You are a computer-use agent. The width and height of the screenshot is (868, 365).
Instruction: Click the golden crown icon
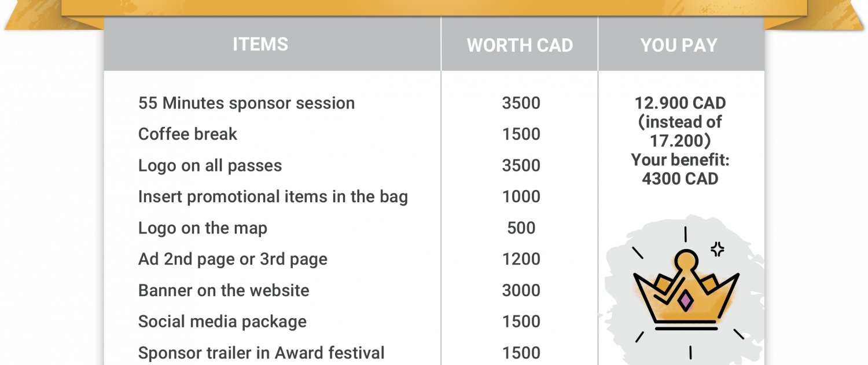tap(686, 289)
